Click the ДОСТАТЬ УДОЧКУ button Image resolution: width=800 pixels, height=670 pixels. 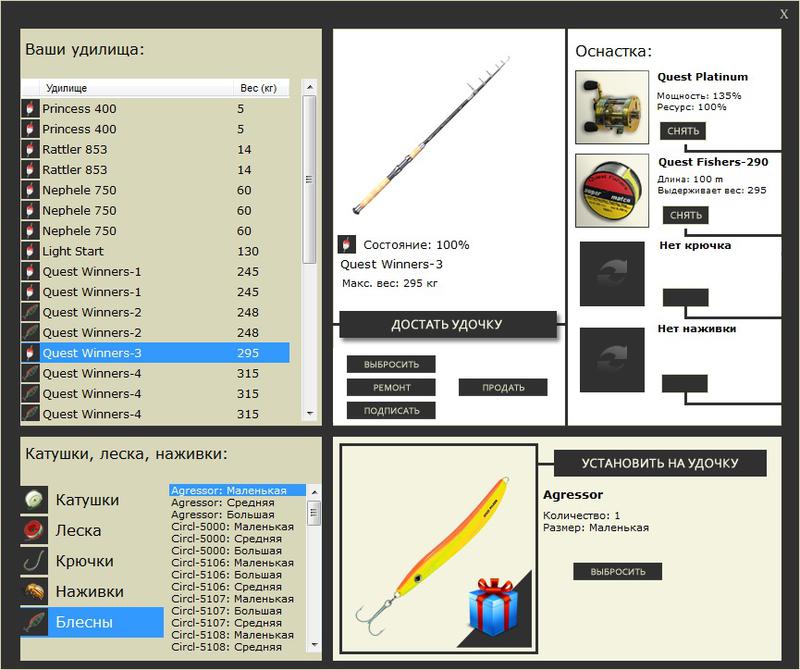point(447,325)
